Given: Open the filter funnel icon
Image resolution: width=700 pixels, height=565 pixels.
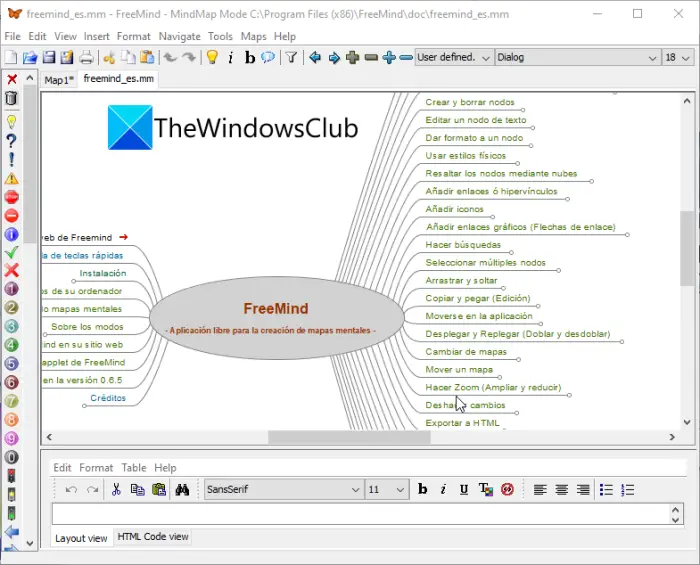Looking at the screenshot, I should tap(292, 58).
